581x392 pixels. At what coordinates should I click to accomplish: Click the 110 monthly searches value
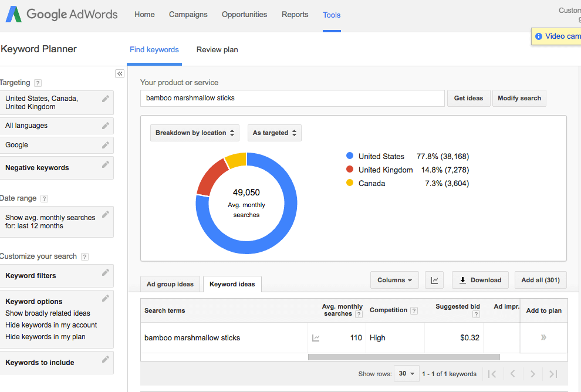356,338
